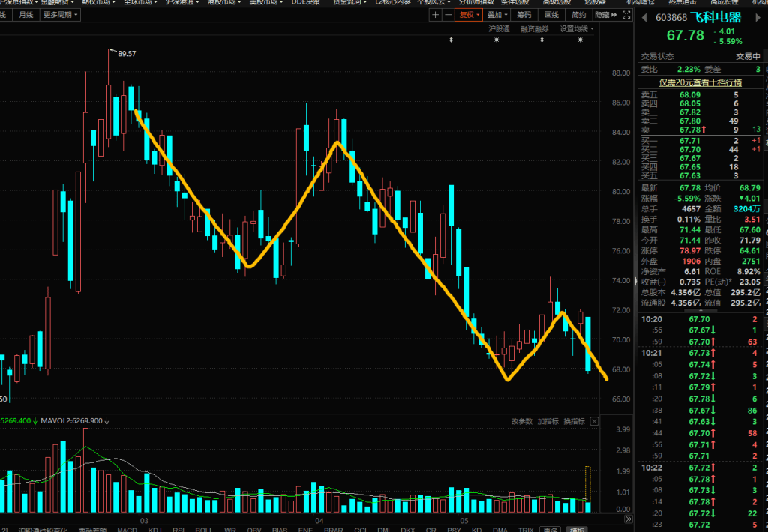Screen dimensions: 768x532
Task: Collapse the right quote panel handle
Action: coord(636,282)
